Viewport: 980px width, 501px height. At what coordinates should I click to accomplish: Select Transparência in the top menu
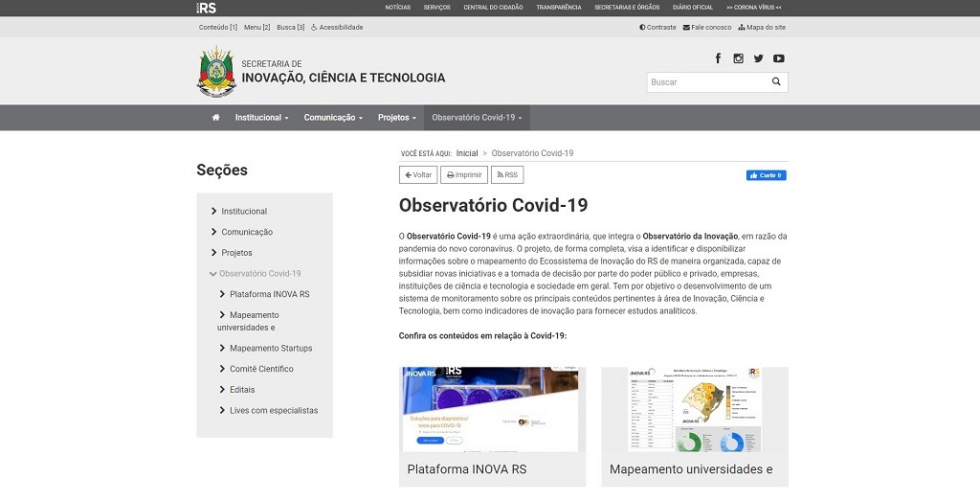[558, 7]
